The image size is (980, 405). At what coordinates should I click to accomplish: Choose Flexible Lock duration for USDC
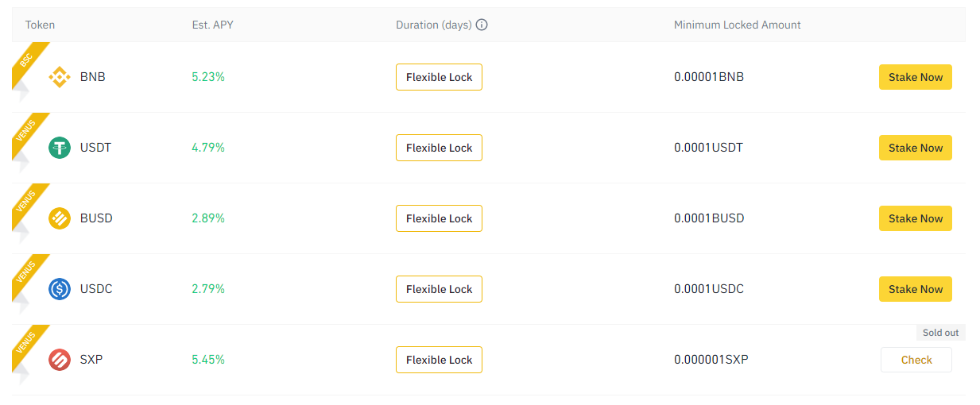pyautogui.click(x=439, y=289)
